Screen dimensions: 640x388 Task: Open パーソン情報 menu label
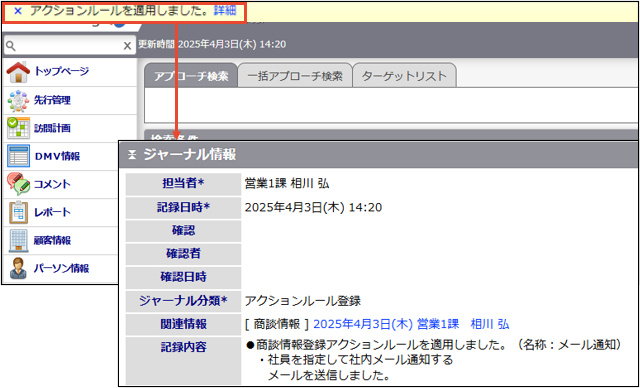pos(62,268)
